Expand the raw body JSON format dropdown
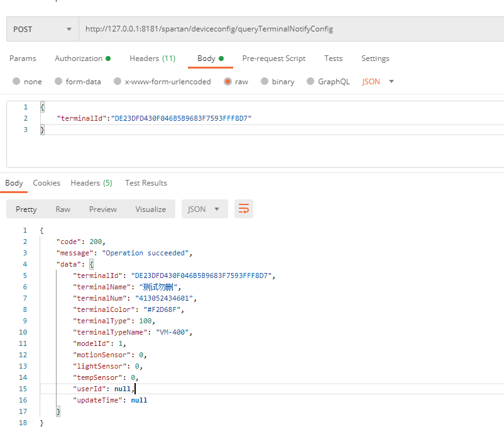This screenshot has height=434, width=504. tap(378, 82)
